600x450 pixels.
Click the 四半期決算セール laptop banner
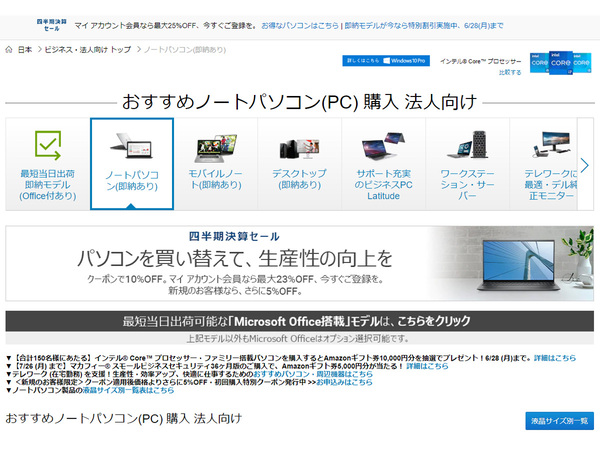pyautogui.click(x=300, y=263)
